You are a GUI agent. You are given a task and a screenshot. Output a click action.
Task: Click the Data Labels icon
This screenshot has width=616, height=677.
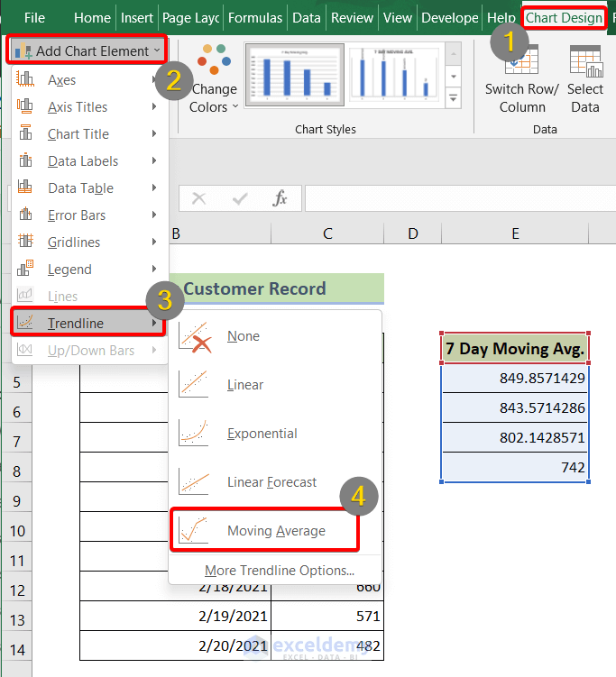(x=25, y=160)
